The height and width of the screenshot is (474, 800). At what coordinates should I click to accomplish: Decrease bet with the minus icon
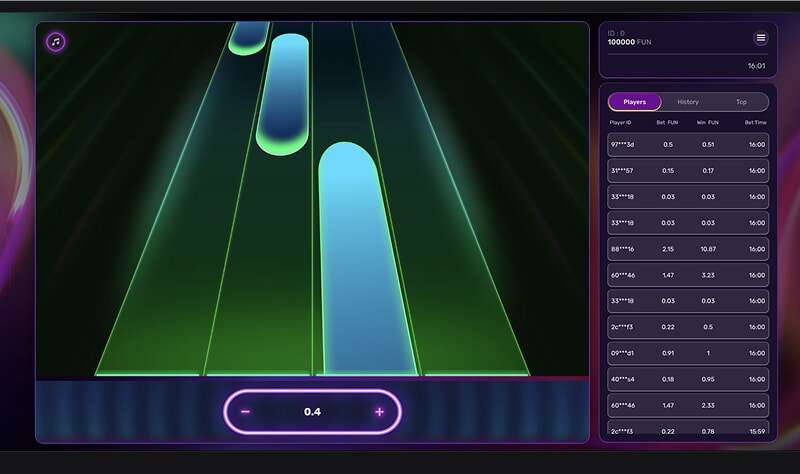(x=245, y=412)
